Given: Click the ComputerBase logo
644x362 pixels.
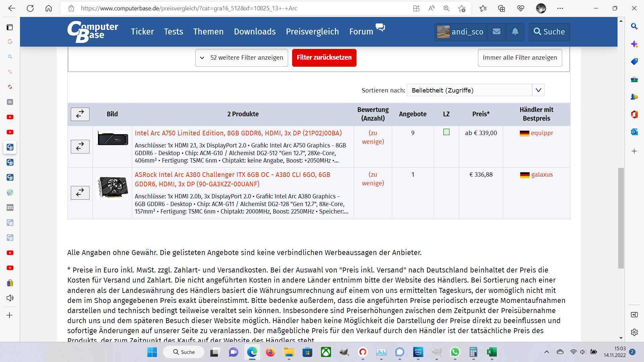Looking at the screenshot, I should (x=93, y=32).
